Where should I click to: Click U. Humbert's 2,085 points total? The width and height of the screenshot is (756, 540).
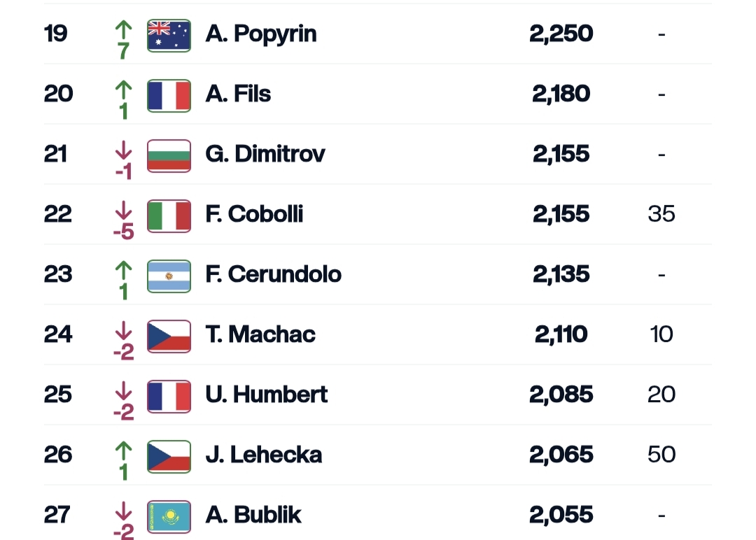(561, 395)
